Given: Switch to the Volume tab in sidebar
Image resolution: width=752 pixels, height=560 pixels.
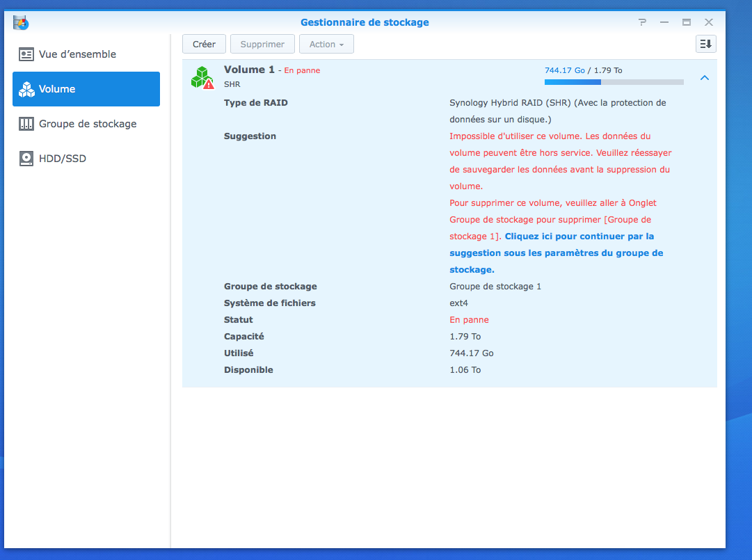Looking at the screenshot, I should tap(86, 89).
